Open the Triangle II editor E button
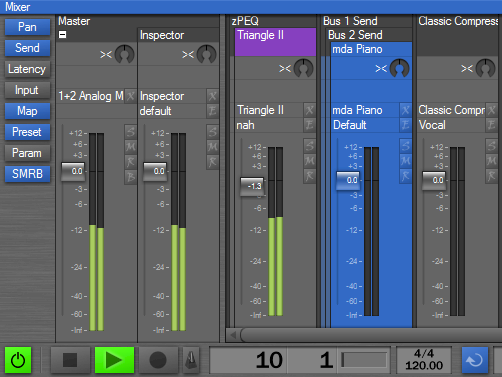The image size is (502, 377). point(309,125)
